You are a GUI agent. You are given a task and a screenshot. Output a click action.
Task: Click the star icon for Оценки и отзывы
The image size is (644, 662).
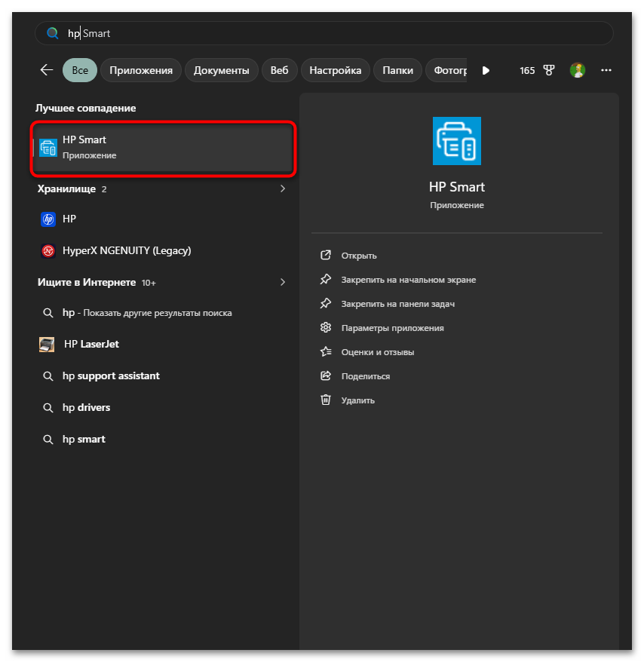click(x=326, y=351)
